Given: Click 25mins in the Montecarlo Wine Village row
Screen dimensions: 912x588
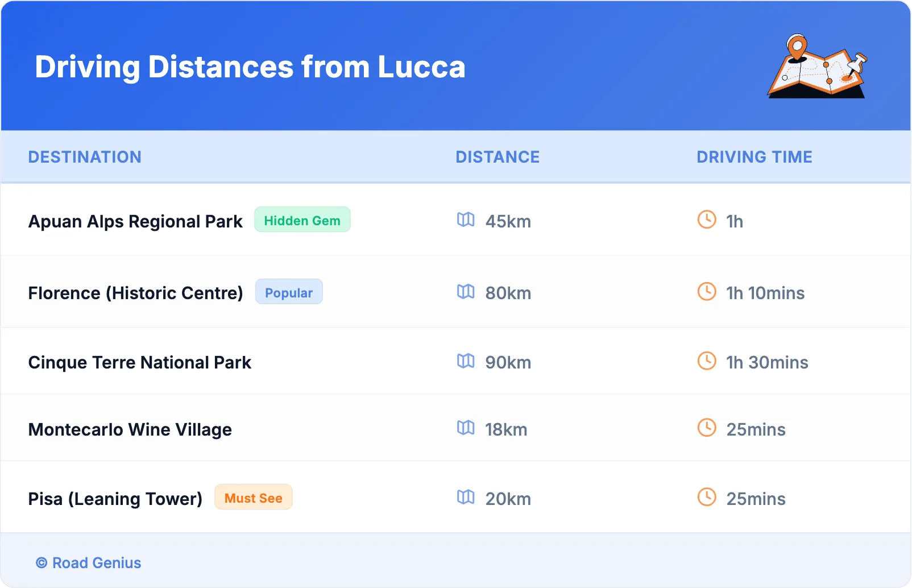Looking at the screenshot, I should [756, 429].
